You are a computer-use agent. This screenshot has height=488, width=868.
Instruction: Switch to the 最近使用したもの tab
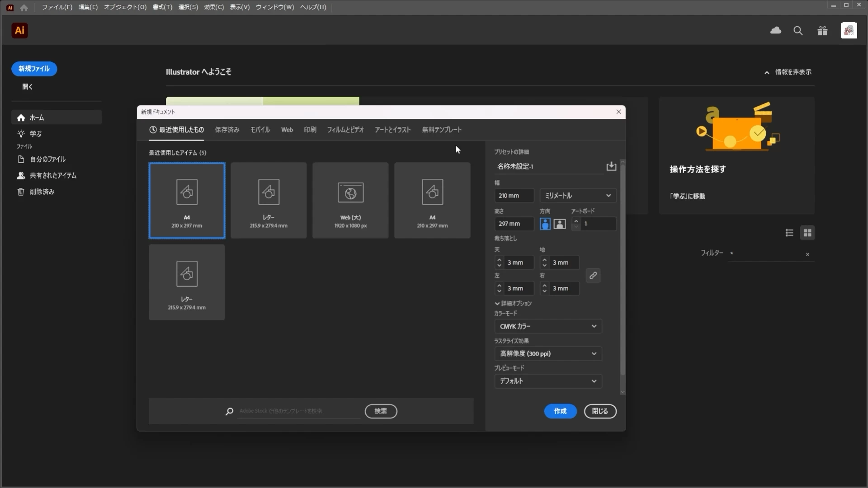coord(176,130)
